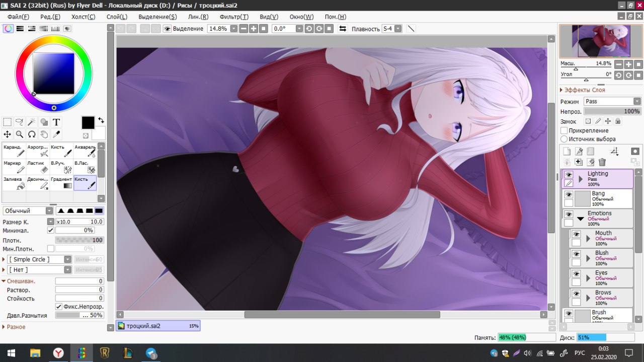Swap foreground and background colors
This screenshot has height=362, width=644.
click(x=101, y=120)
